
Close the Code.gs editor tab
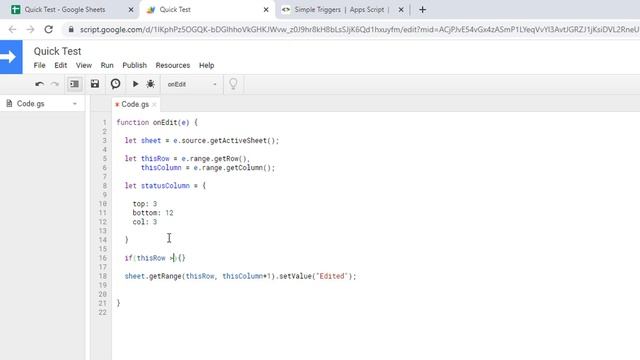point(154,104)
